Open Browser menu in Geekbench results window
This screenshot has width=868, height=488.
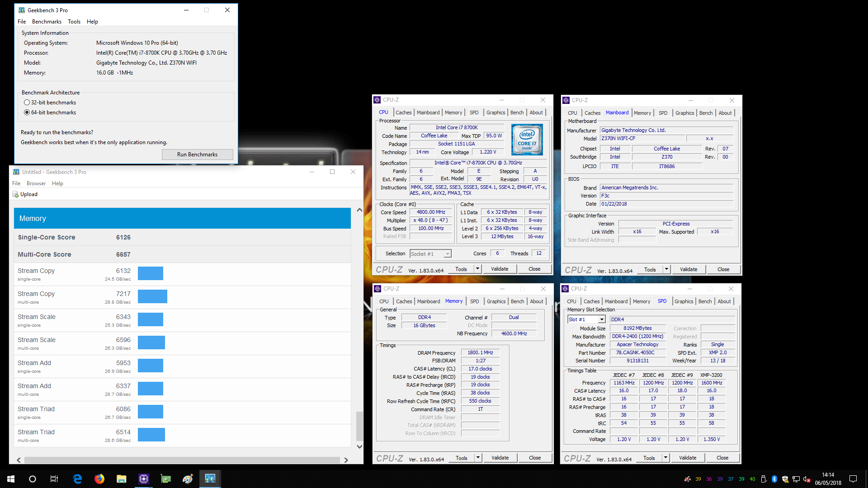pos(36,183)
